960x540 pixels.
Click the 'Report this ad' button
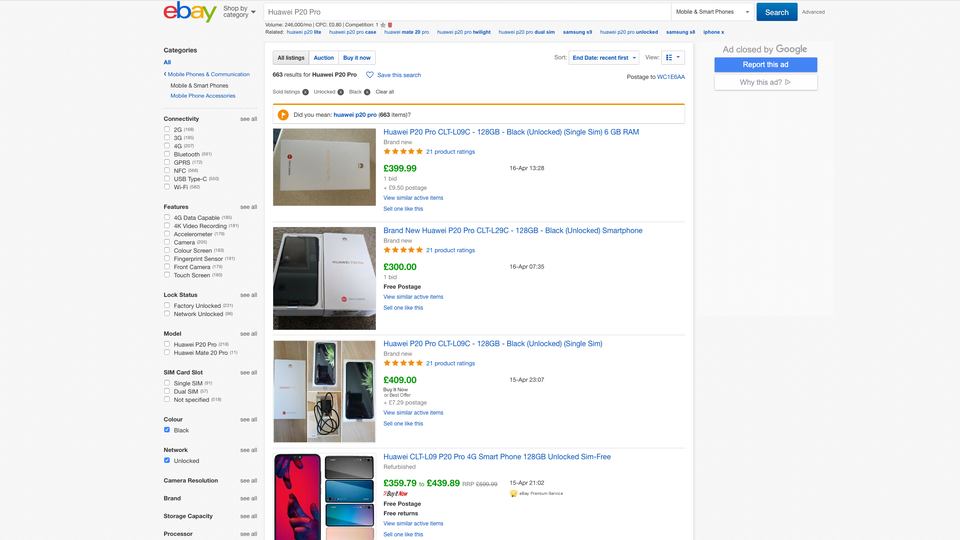tap(765, 65)
